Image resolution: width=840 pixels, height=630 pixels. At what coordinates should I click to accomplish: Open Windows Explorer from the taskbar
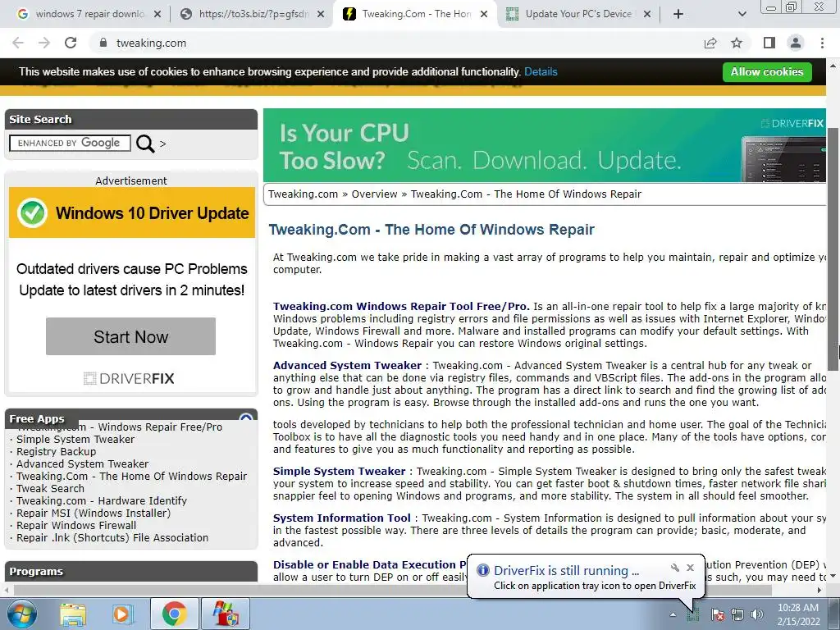pos(73,614)
